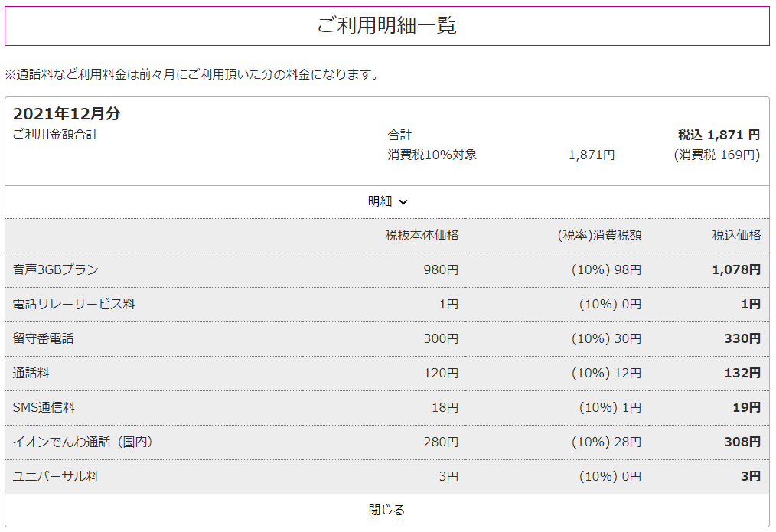Select the 電話リレーサービス料 line item

73,304
